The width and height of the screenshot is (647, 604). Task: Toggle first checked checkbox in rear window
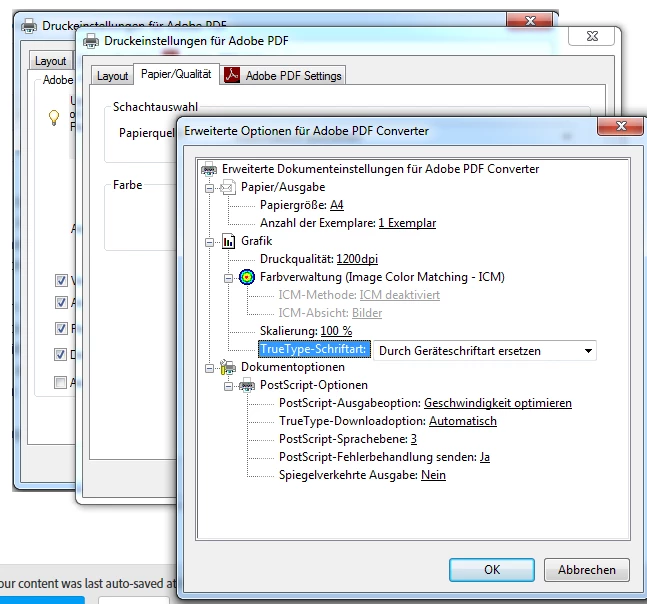point(61,281)
